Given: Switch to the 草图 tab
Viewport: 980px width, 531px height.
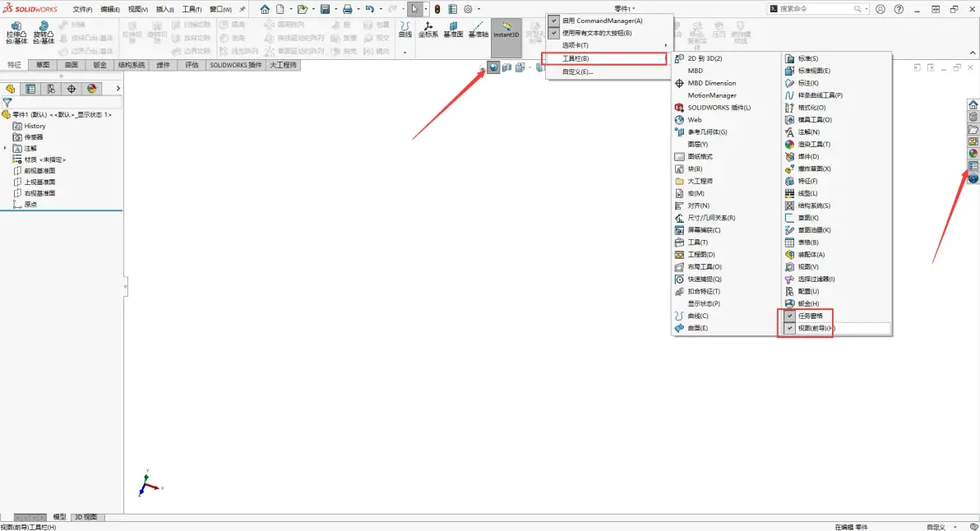Looking at the screenshot, I should (43, 65).
